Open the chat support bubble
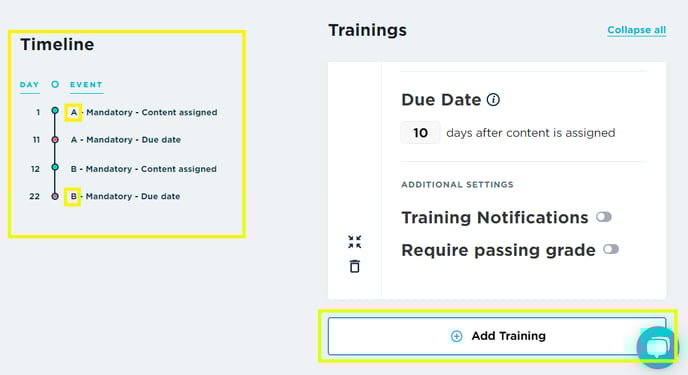This screenshot has width=688, height=375. pyautogui.click(x=657, y=347)
